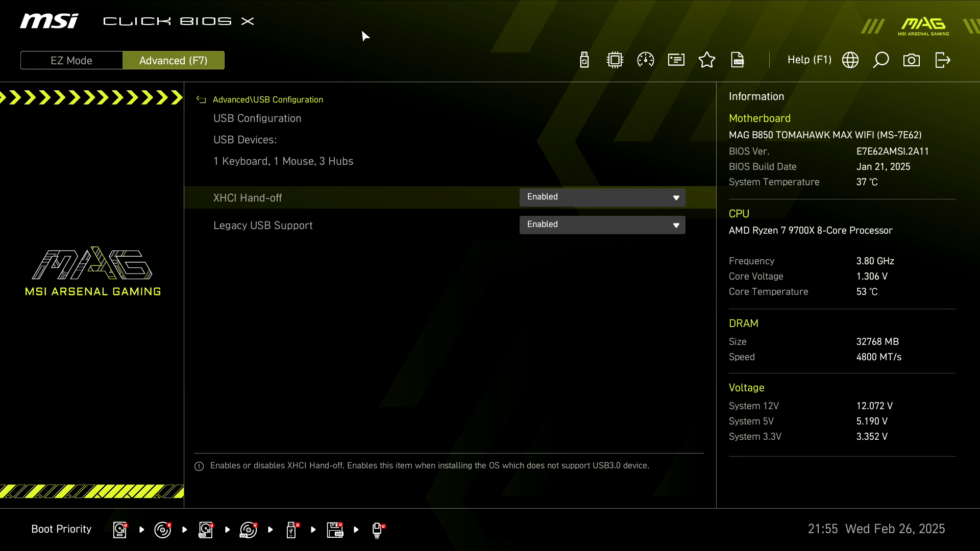The height and width of the screenshot is (551, 980).
Task: Select the favorites star icon
Action: pyautogui.click(x=707, y=60)
